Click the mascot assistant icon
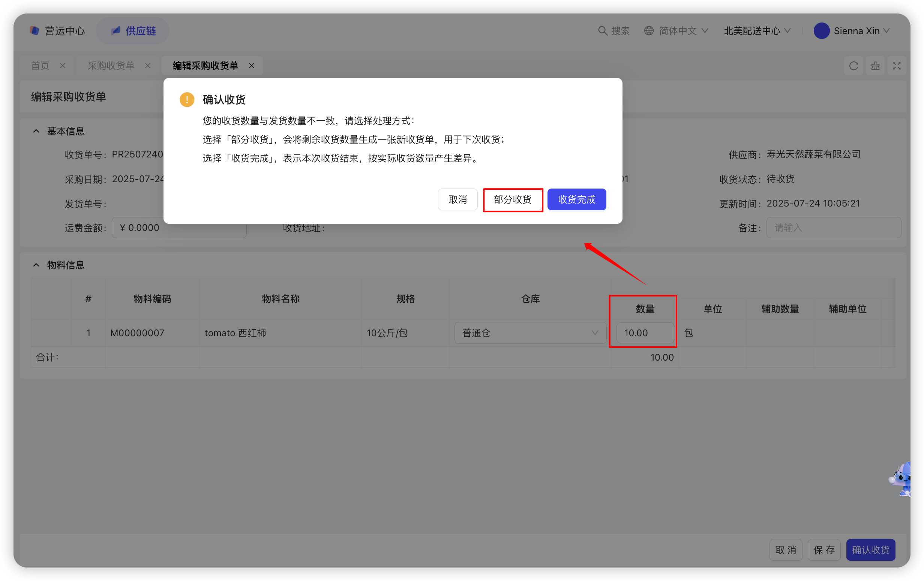Viewport: 924px width, 581px height. pyautogui.click(x=903, y=479)
